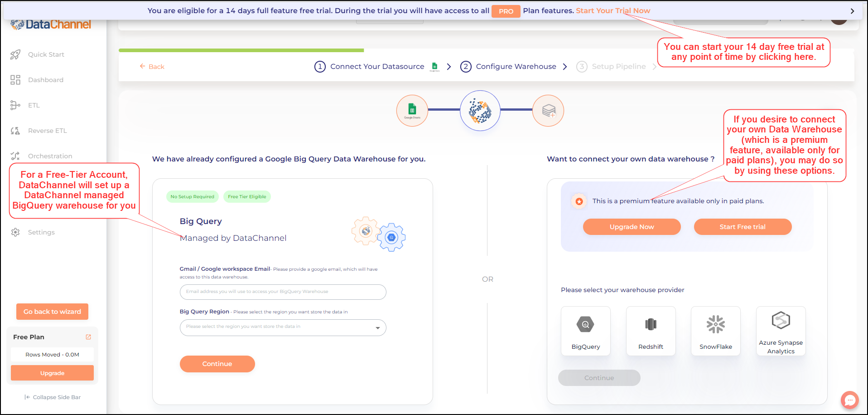This screenshot has width=868, height=415.
Task: Click the BigQuery hexagon provider icon
Action: (585, 324)
